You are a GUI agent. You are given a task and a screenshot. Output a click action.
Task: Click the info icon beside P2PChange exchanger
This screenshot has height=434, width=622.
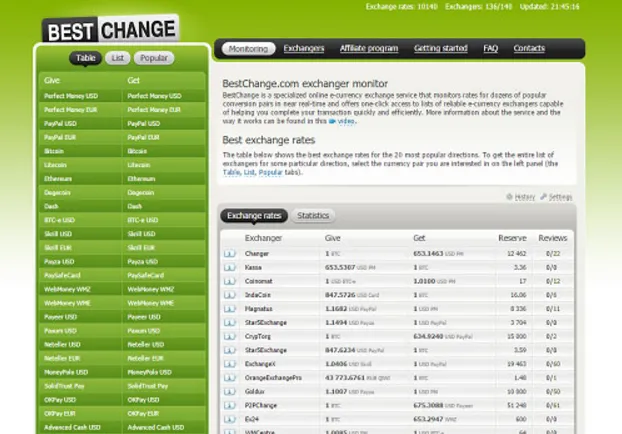tap(230, 405)
